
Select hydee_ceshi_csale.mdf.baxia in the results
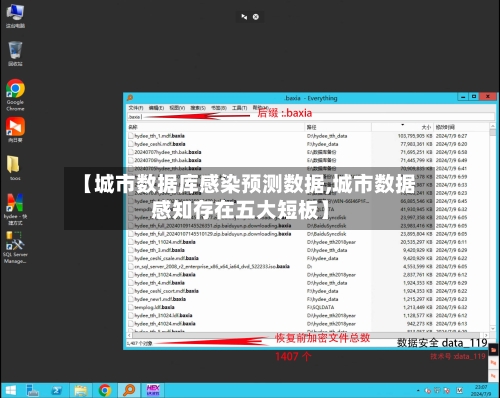coord(166,258)
